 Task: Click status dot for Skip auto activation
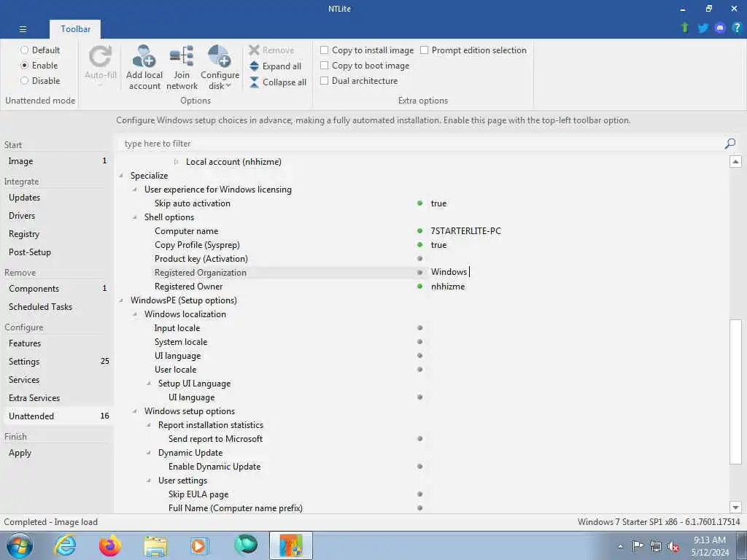(x=419, y=203)
